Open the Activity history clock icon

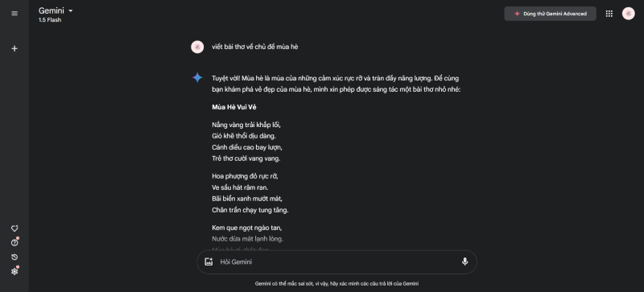coord(14,257)
